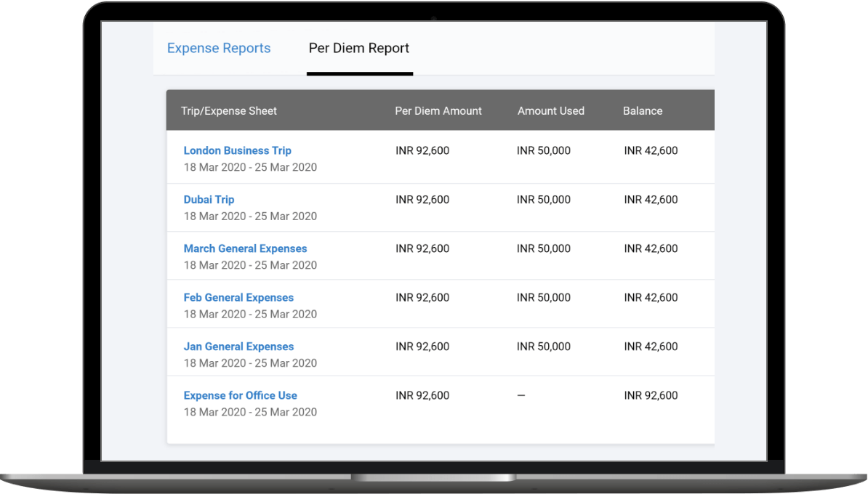Click the dash in Expense for Office Use row
This screenshot has height=494, width=868.
coord(521,395)
